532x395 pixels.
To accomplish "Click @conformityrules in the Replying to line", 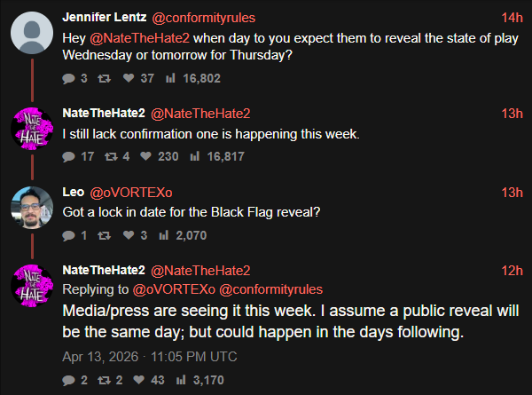I will pyautogui.click(x=271, y=289).
